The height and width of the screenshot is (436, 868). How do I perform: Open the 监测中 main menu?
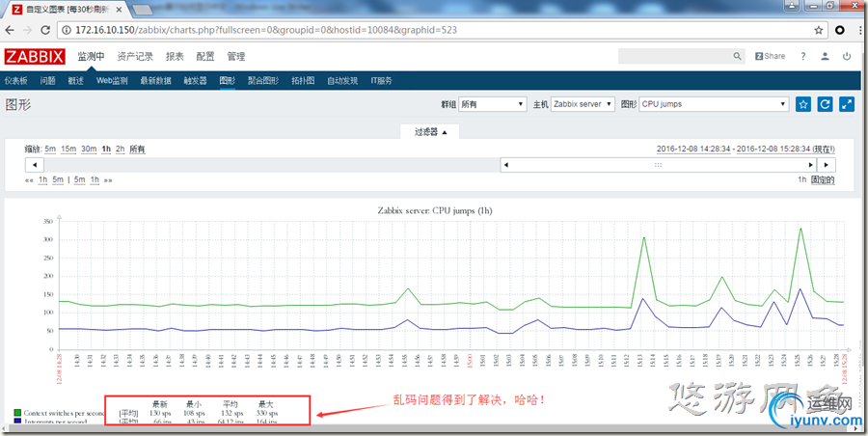pos(91,57)
